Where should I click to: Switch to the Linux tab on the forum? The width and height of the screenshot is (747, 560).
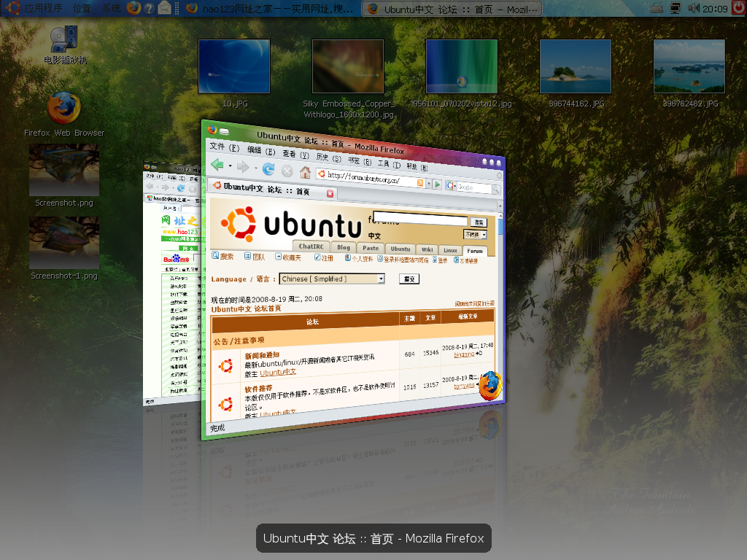click(450, 251)
